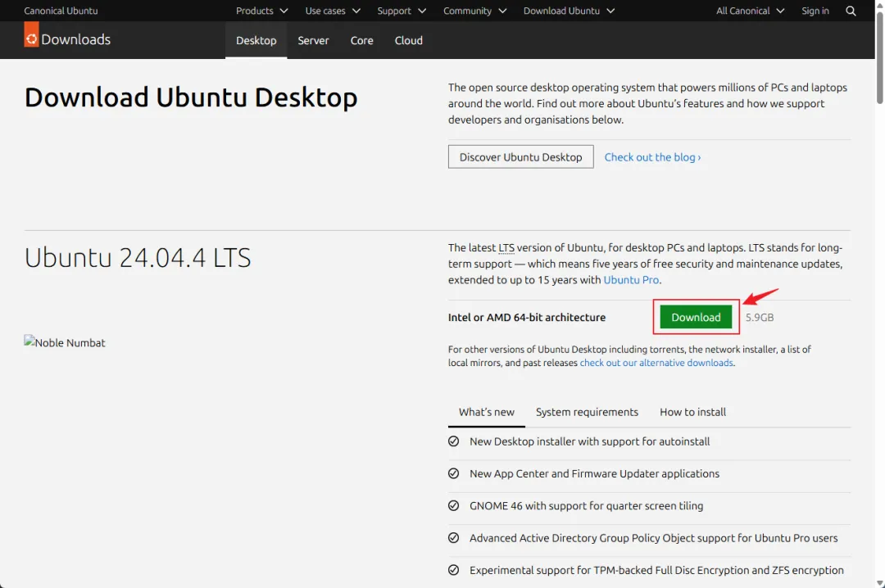885x588 pixels.
Task: Expand the Download Ubuntu menu
Action: 569,11
